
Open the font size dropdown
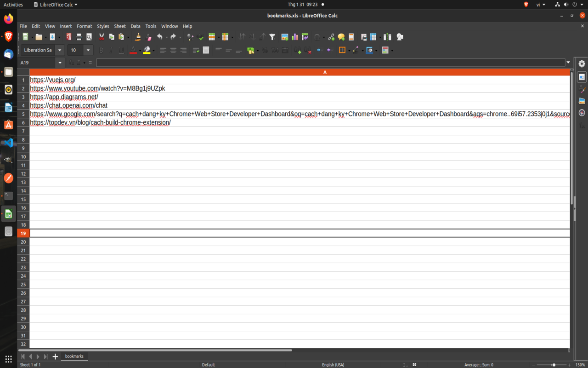point(88,50)
